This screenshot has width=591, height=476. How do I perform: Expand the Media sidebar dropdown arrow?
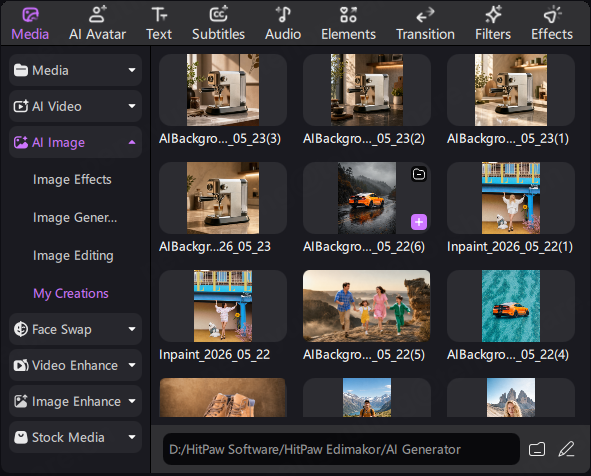(132, 70)
